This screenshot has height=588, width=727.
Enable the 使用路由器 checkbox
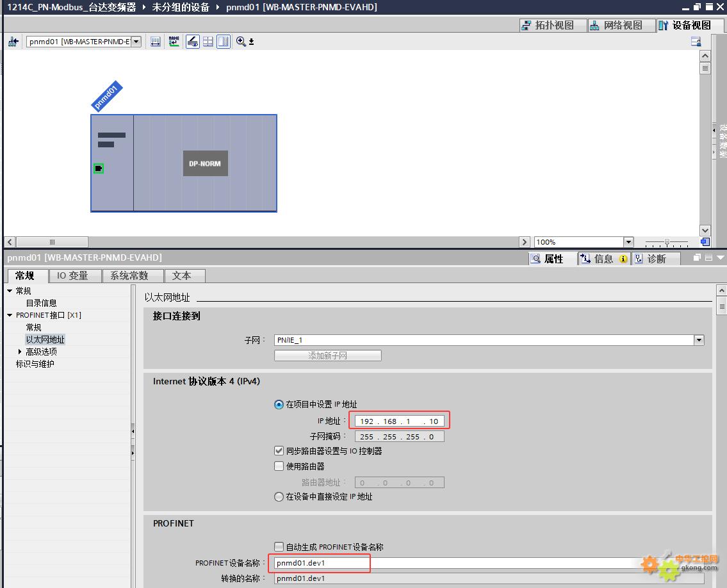pos(279,466)
